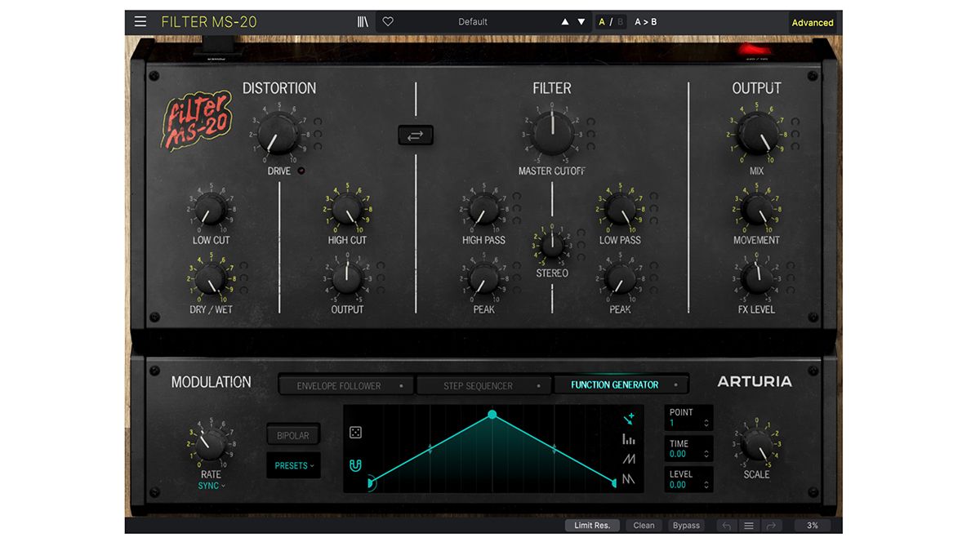Toggle Bipolar modulation button
This screenshot has height=551, width=980.
pos(293,436)
